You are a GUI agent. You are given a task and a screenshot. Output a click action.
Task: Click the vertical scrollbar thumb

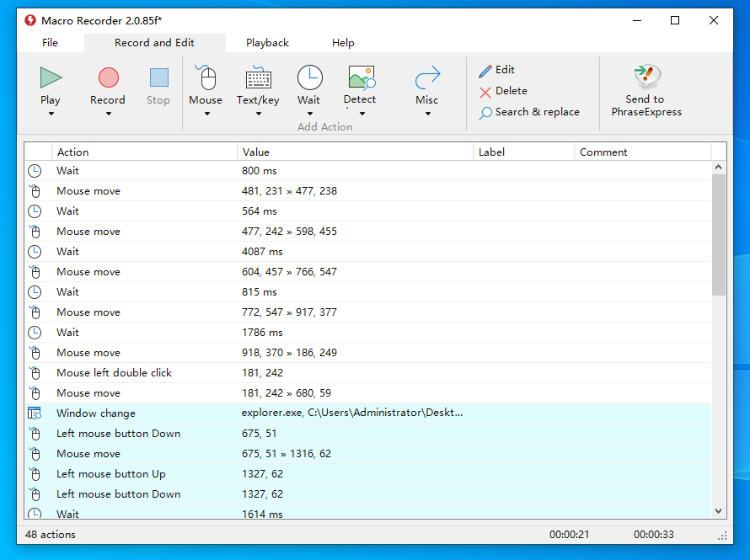719,235
